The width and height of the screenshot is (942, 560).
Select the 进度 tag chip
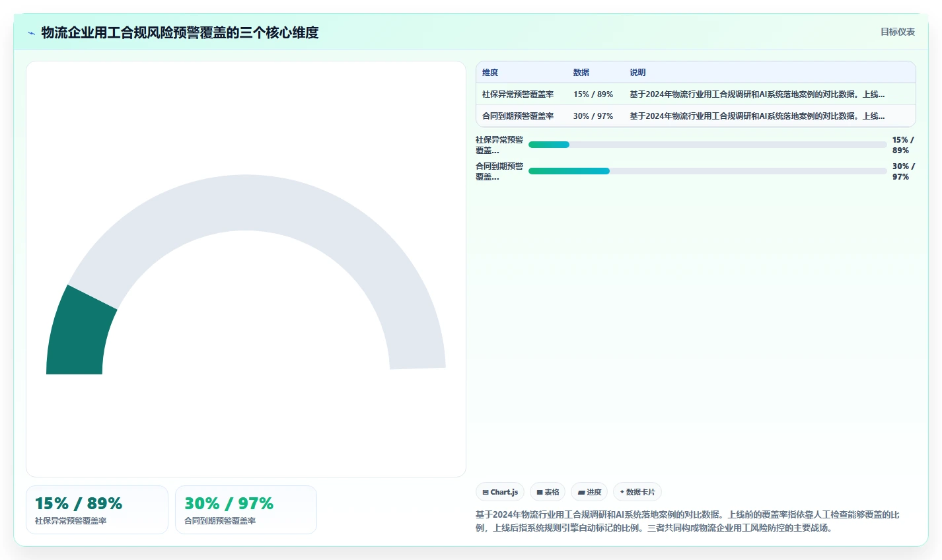[589, 492]
